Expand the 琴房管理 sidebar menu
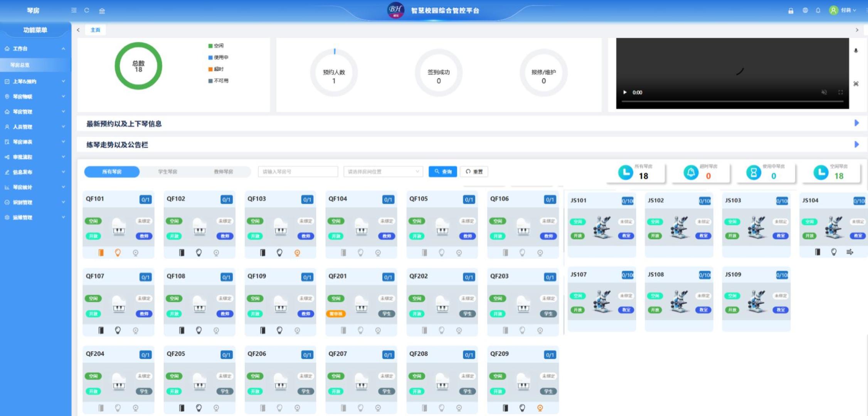Screen dimensions: 868x416 click(x=35, y=112)
